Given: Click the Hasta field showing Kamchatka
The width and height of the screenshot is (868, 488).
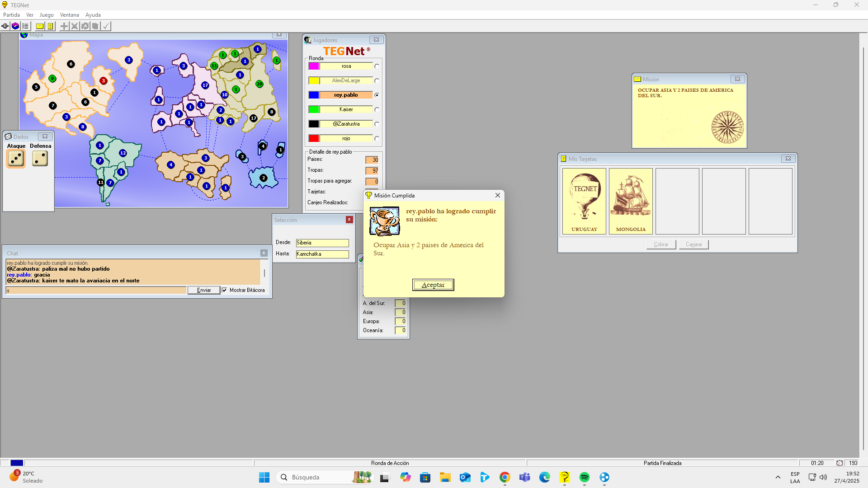Looking at the screenshot, I should (322, 254).
